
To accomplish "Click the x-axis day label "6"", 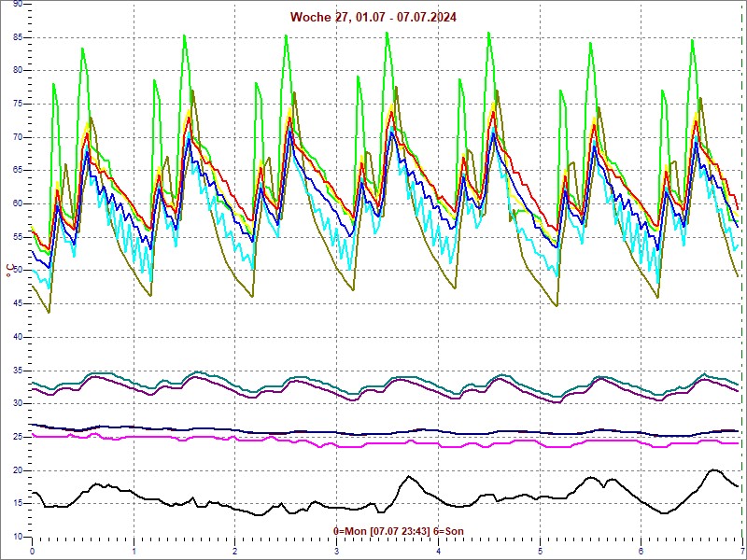I will pos(641,552).
